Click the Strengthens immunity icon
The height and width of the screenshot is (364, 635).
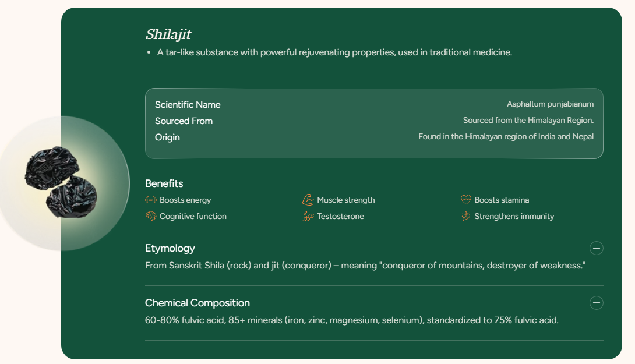(x=465, y=216)
